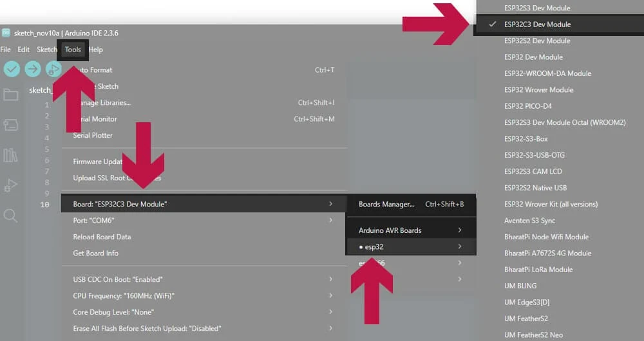Close the open Tools menu

(73, 50)
